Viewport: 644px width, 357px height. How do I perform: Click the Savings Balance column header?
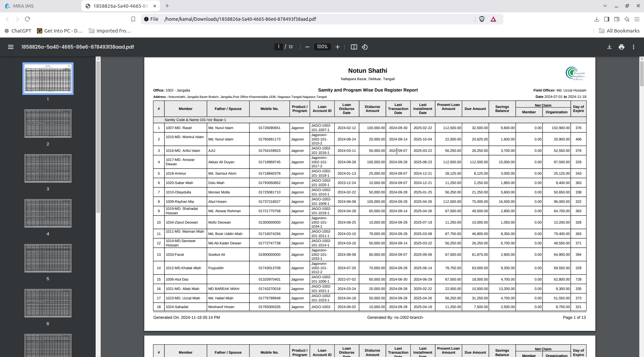click(x=502, y=109)
